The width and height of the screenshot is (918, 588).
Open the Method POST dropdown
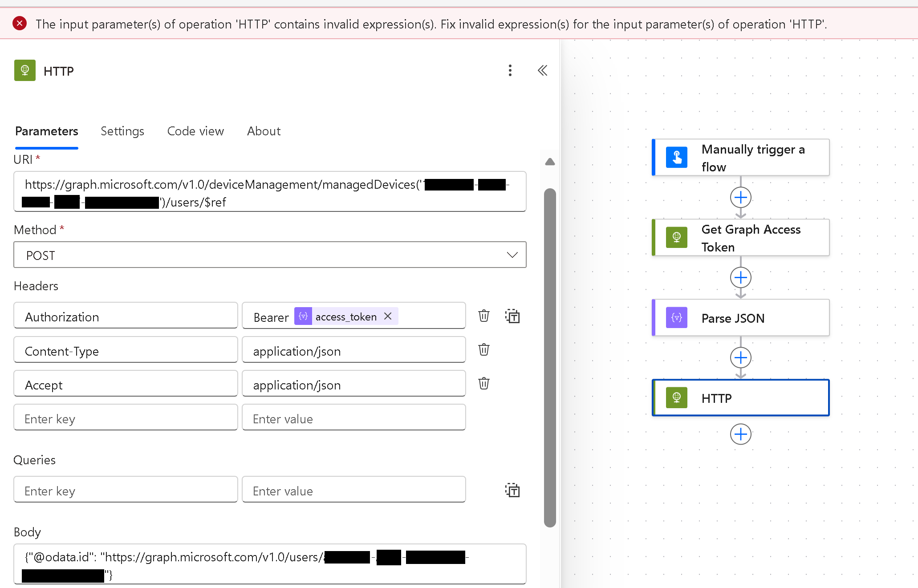coord(270,255)
